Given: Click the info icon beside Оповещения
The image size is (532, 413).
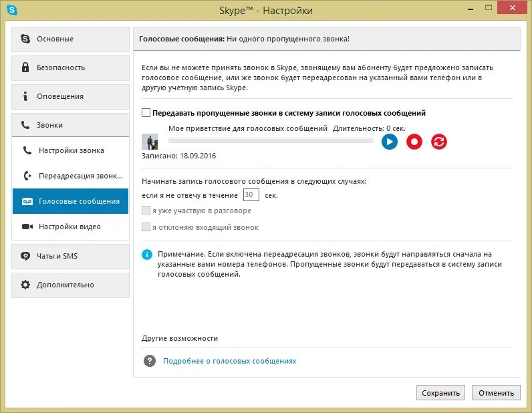Looking at the screenshot, I should [x=25, y=96].
